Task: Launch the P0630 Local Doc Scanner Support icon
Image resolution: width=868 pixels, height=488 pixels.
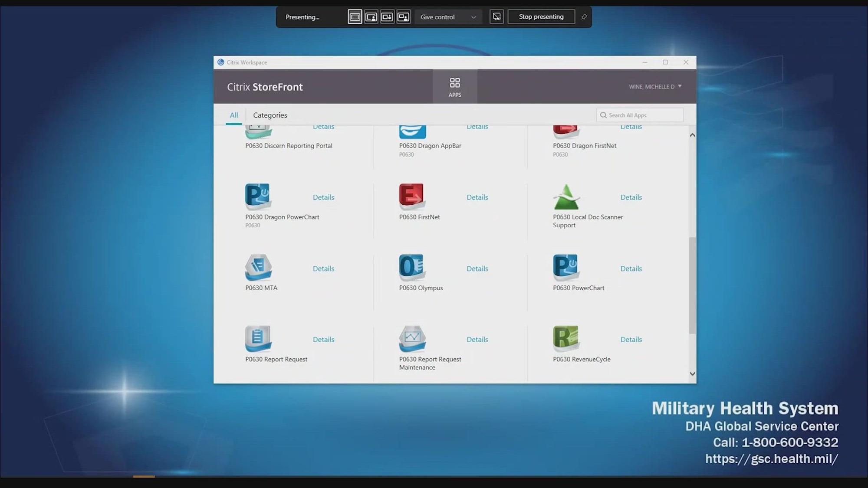Action: 566,197
